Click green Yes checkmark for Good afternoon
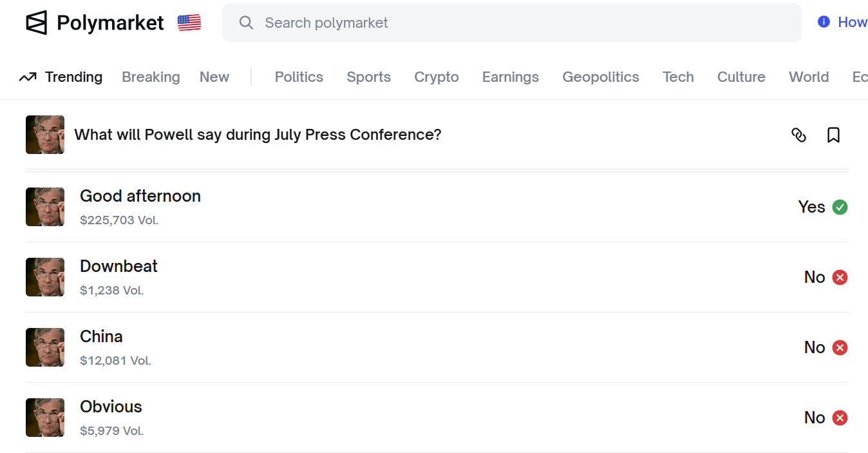This screenshot has height=453, width=868. (x=840, y=207)
